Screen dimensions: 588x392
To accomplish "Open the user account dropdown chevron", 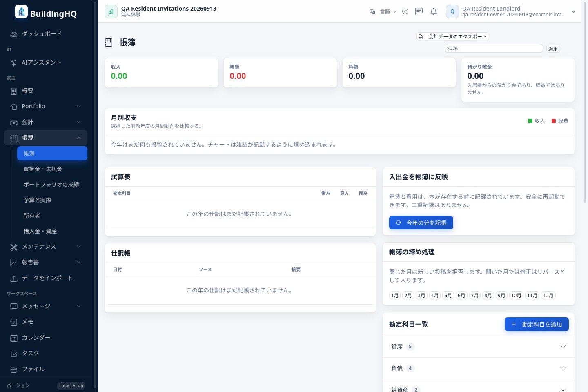I will pyautogui.click(x=573, y=12).
